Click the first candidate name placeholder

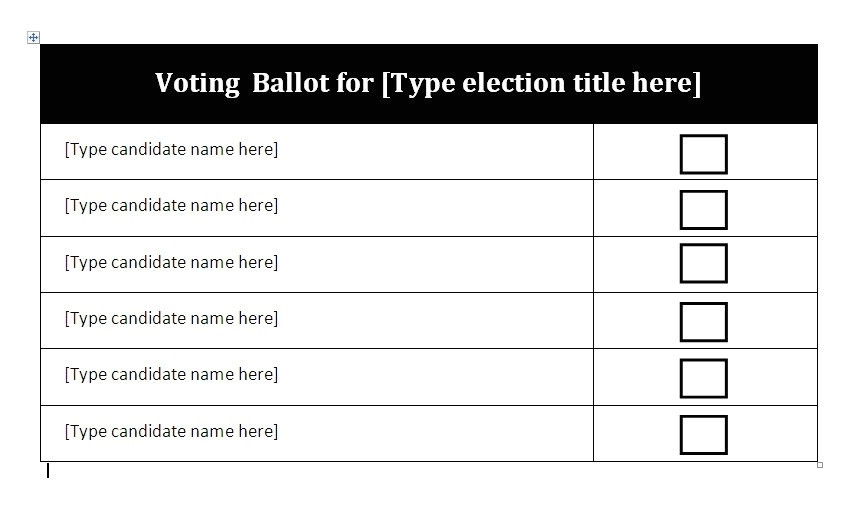pyautogui.click(x=171, y=150)
